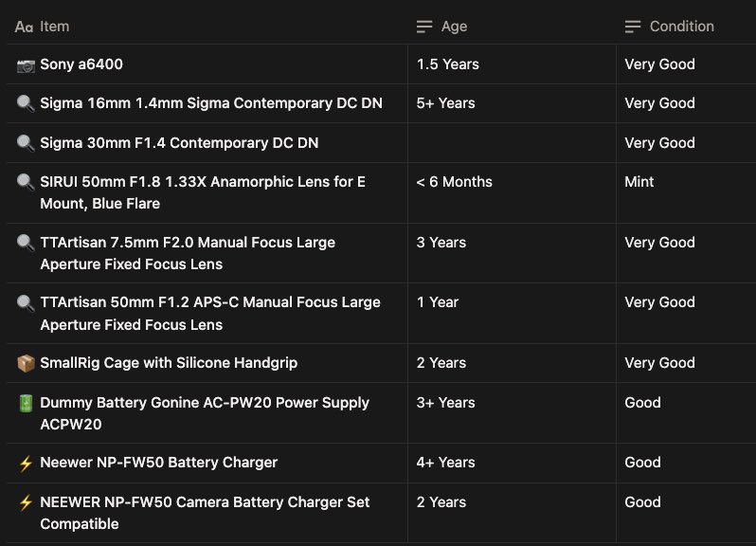The height and width of the screenshot is (546, 756).
Task: Click the text-type icon in Age header
Action: pos(424,27)
